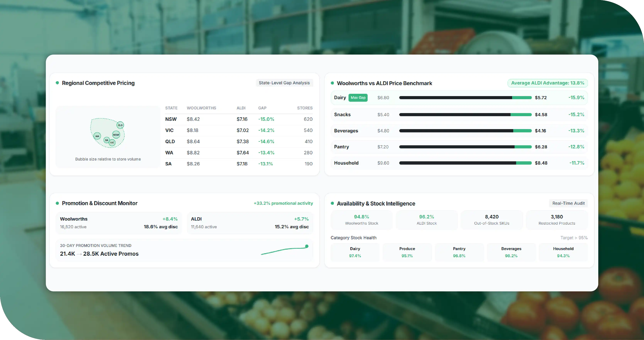Screen dimensions: 644x340
Task: Click the Real-Time Audit badge
Action: point(568,203)
